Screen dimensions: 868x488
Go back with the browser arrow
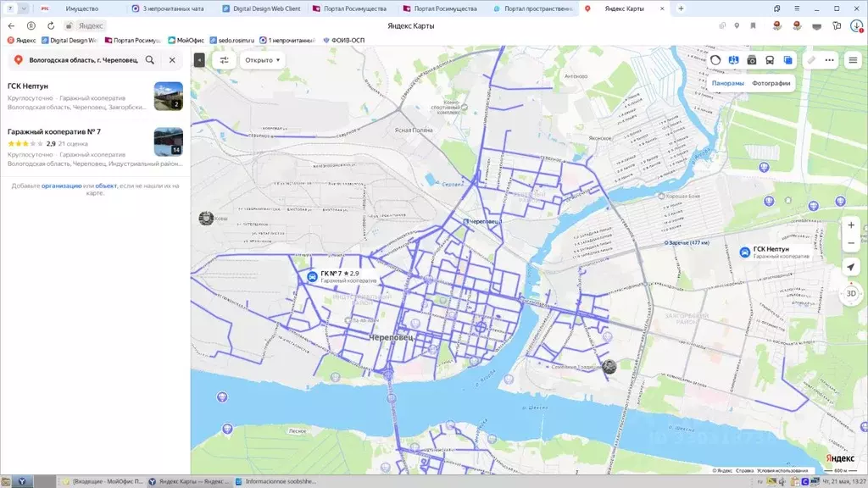tap(11, 25)
